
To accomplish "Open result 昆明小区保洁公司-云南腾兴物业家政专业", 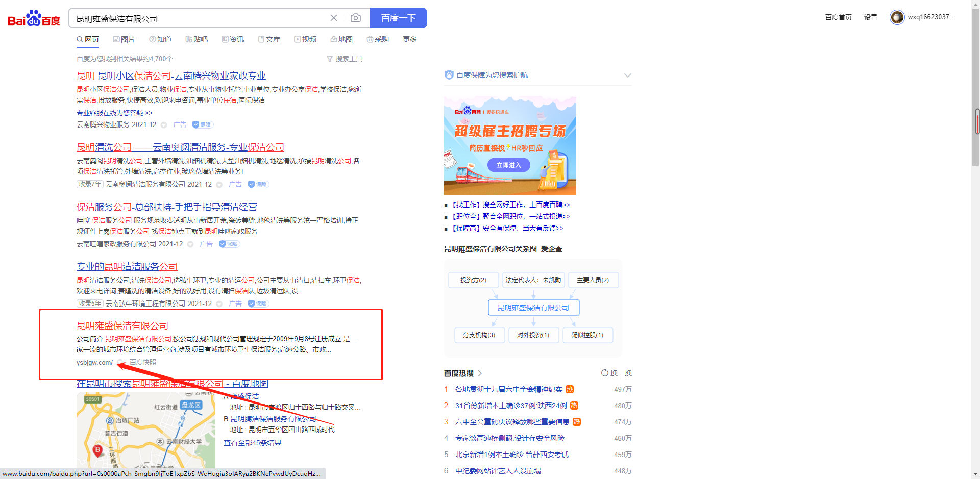I will click(171, 75).
